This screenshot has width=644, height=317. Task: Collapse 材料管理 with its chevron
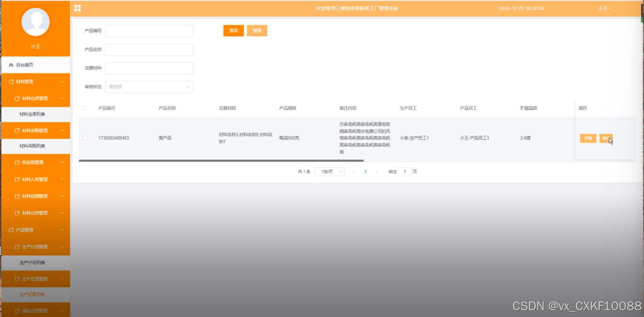[x=62, y=82]
